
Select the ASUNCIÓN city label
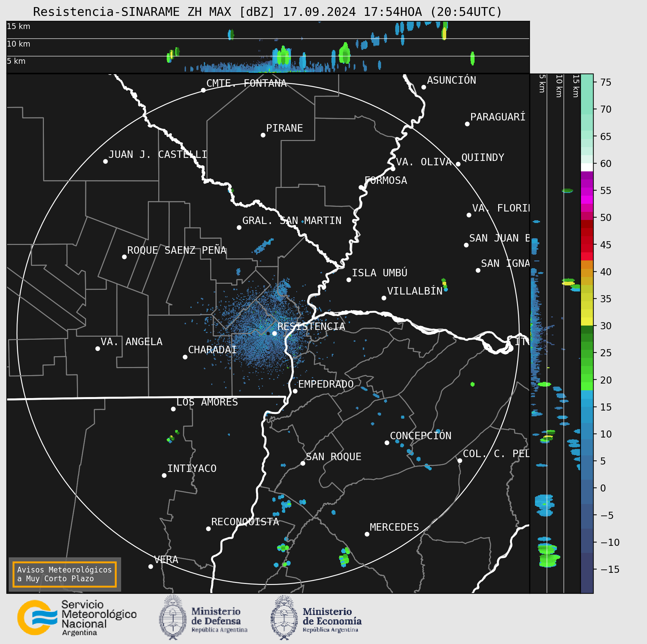pyautogui.click(x=452, y=80)
